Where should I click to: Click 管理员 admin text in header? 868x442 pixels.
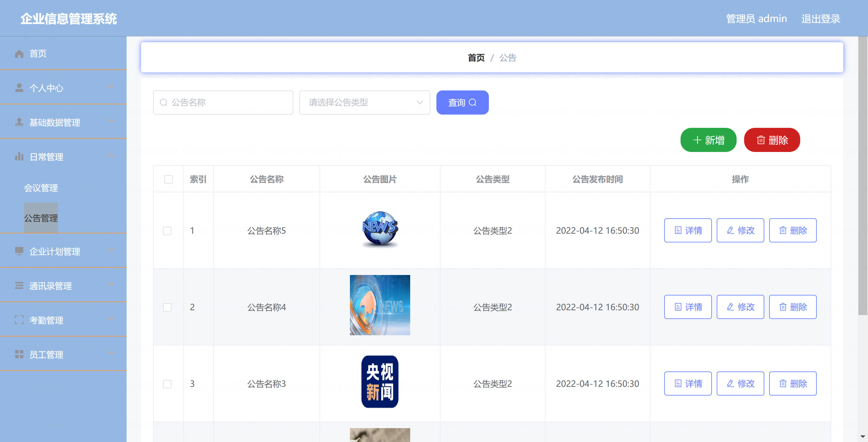(756, 19)
